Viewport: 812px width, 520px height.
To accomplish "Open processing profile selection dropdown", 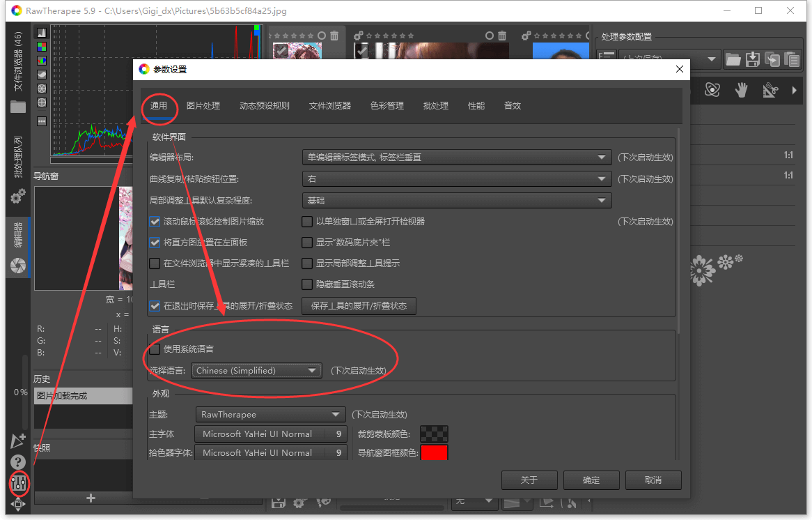I will click(x=669, y=58).
